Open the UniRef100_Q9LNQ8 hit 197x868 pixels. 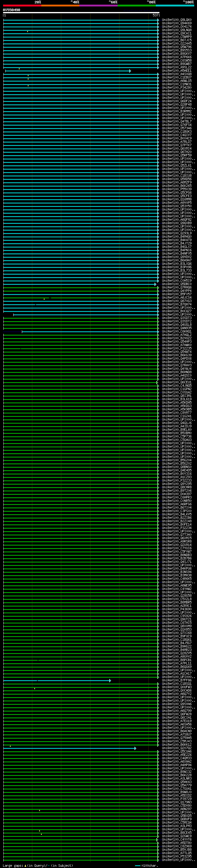pos(176,30)
